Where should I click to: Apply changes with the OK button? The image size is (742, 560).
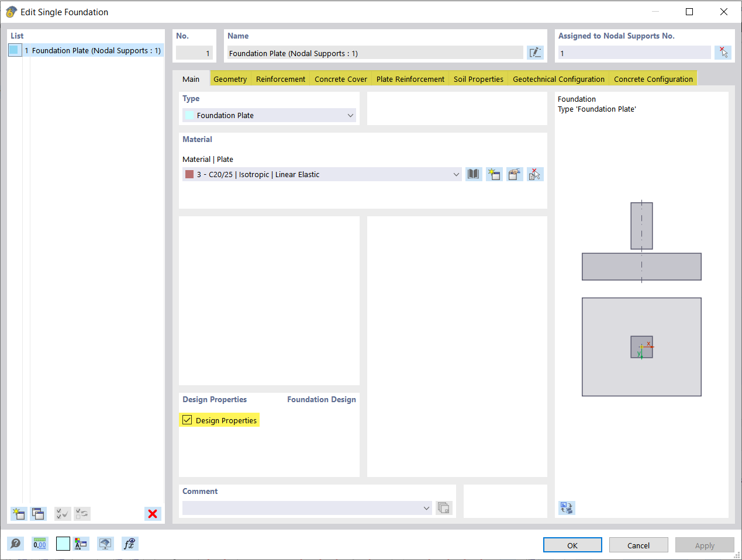572,544
